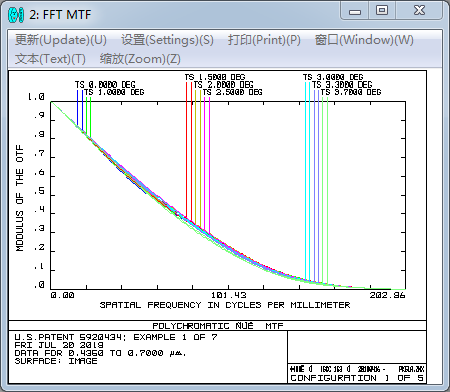This screenshot has height=392, width=450.
Task: Click the 'TS 1.0000 DEG' legend label
Action: [x=114, y=92]
